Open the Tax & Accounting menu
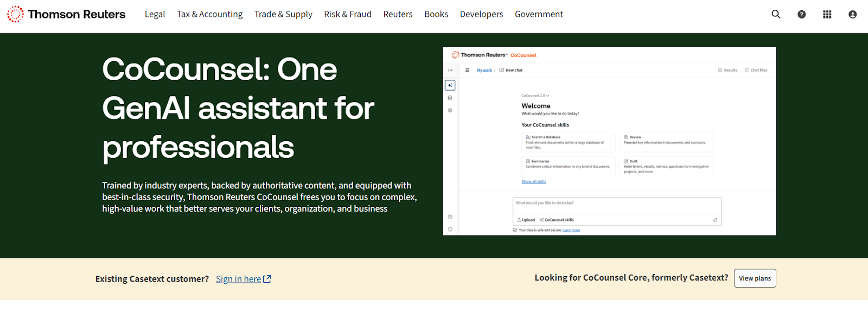The width and height of the screenshot is (868, 312). [x=209, y=14]
